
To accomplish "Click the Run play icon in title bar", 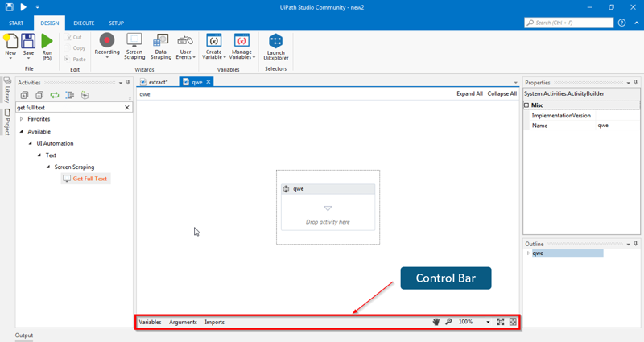I will coord(23,7).
